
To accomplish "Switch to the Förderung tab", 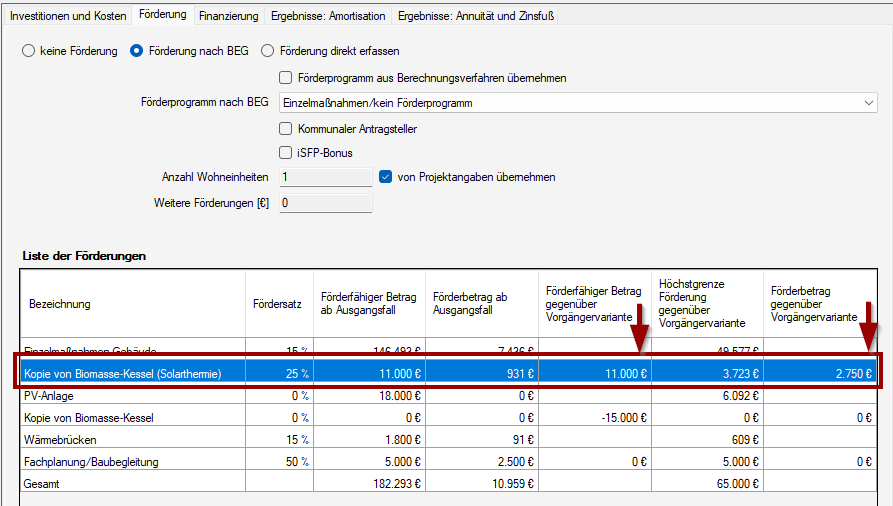I will click(x=162, y=14).
